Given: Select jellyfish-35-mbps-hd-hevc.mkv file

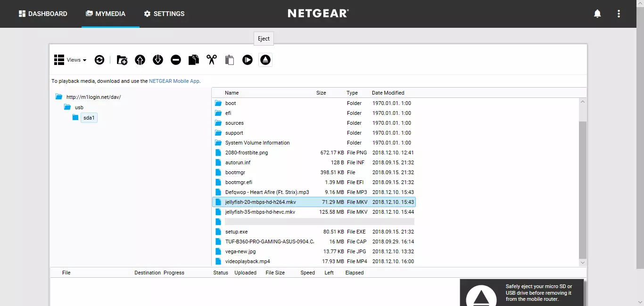Looking at the screenshot, I should click(314, 212).
